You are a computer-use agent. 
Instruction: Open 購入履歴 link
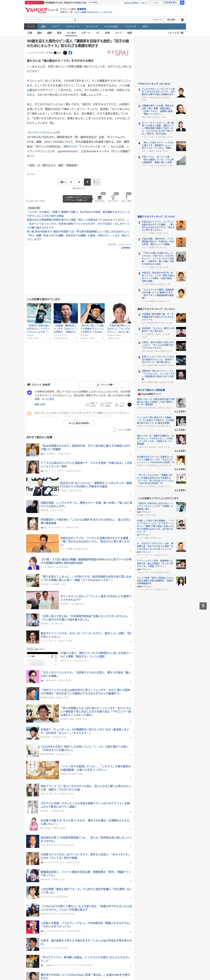point(171,20)
